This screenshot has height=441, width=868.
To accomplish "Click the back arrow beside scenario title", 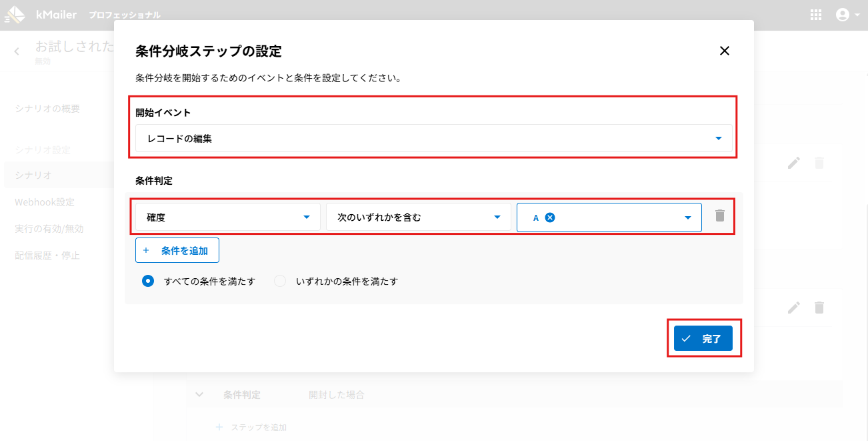I will click(x=17, y=51).
